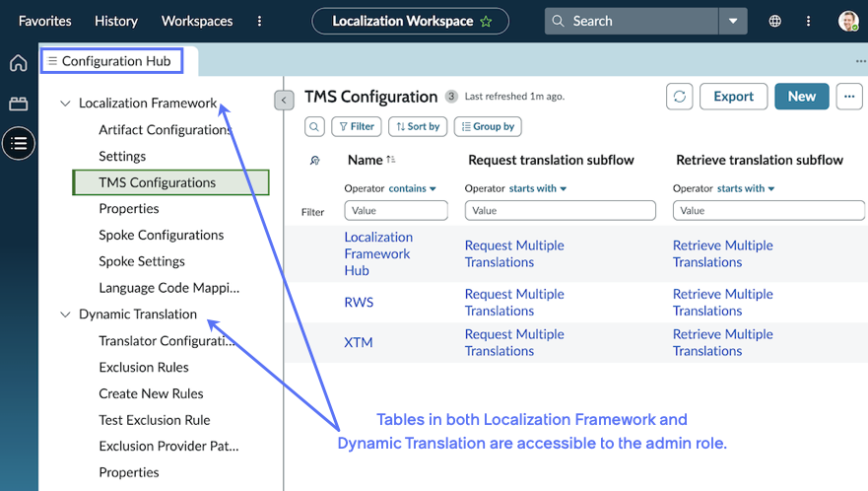Select TMS Configurations in the tree
This screenshot has width=868, height=491.
point(170,182)
